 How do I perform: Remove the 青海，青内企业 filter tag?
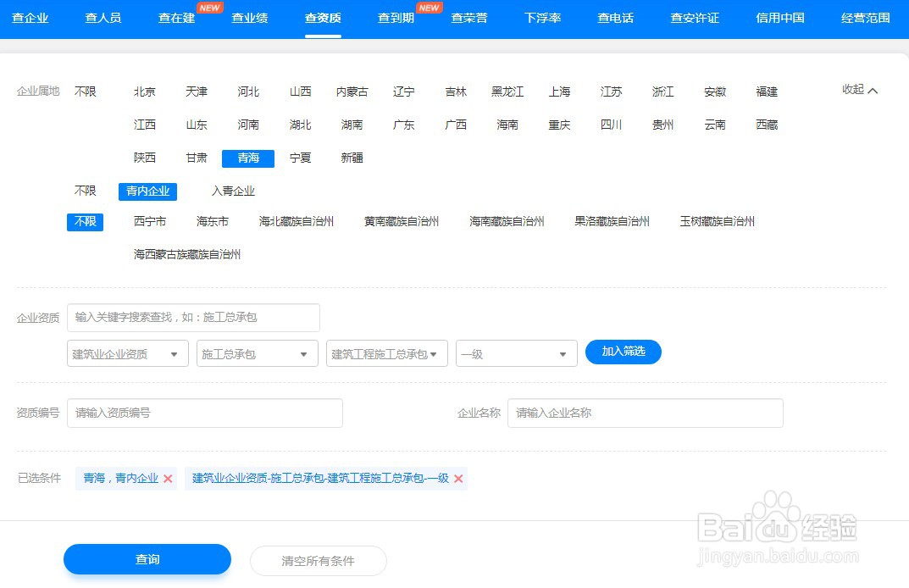coord(168,479)
